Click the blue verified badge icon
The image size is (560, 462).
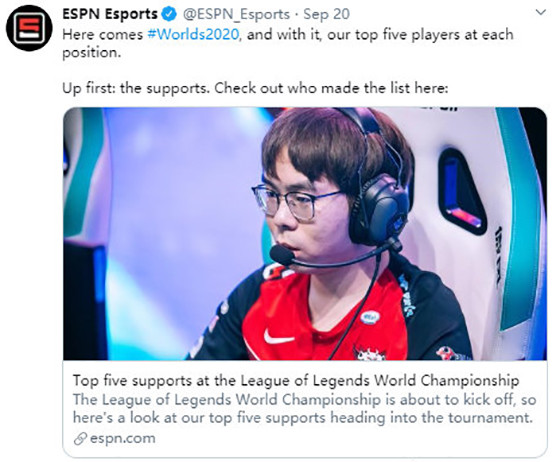tap(169, 14)
